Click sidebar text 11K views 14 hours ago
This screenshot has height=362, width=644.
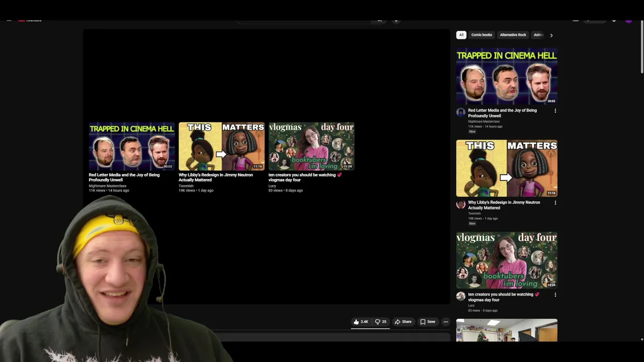[485, 126]
